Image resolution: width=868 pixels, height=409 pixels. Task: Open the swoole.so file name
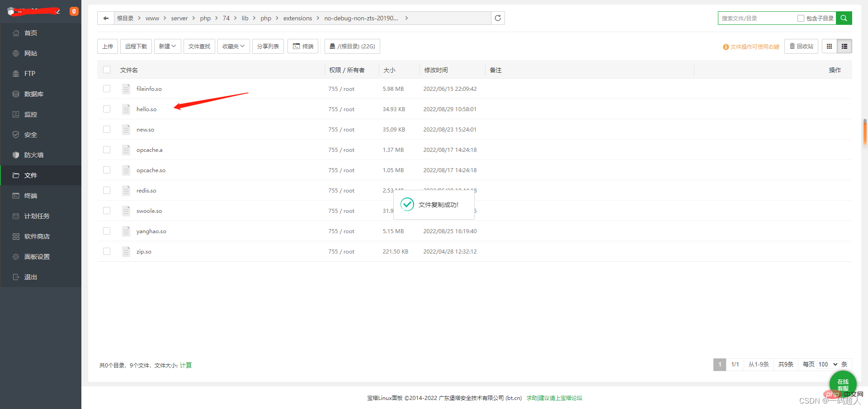tap(149, 211)
